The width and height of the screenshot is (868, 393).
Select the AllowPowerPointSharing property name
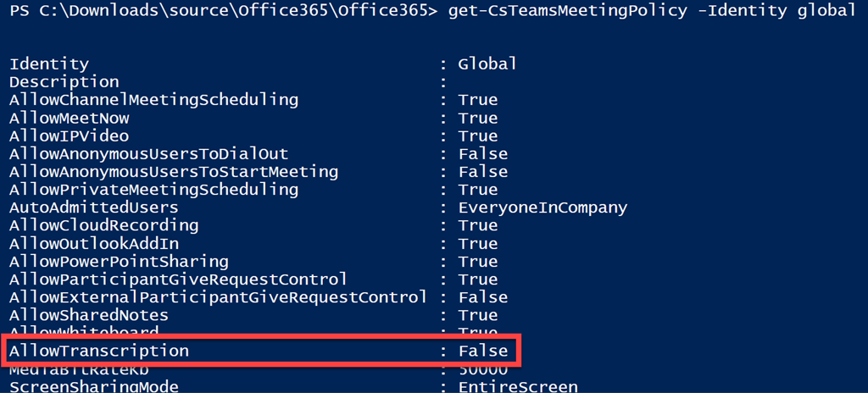click(x=119, y=262)
